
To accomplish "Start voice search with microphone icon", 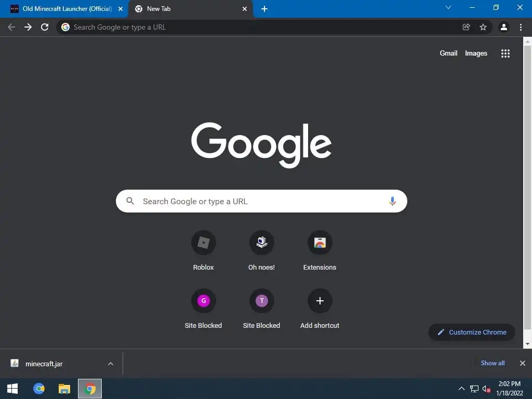I will tap(392, 201).
